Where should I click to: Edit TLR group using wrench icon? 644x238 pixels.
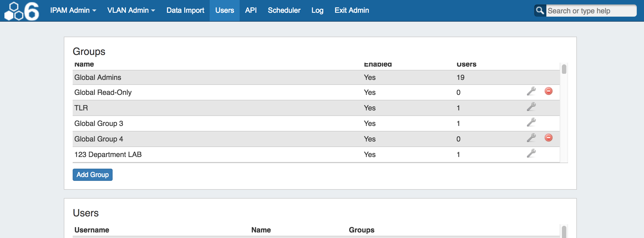pos(531,107)
